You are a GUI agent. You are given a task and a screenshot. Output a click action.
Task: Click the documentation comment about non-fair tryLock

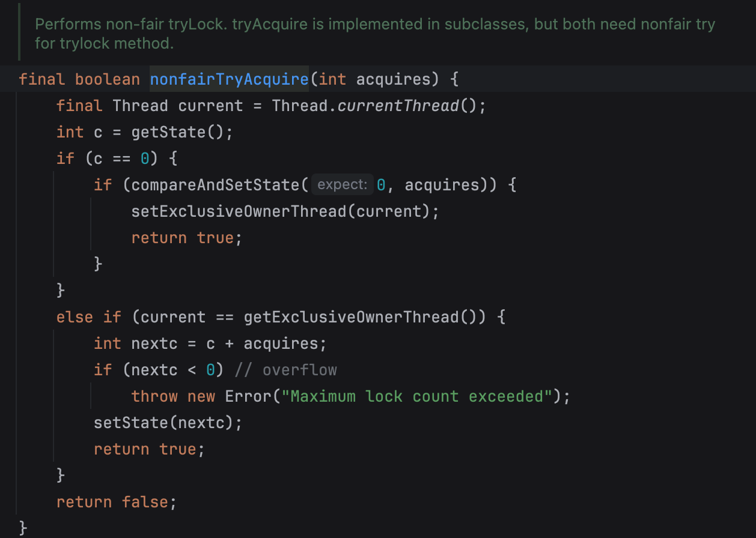[x=375, y=34]
